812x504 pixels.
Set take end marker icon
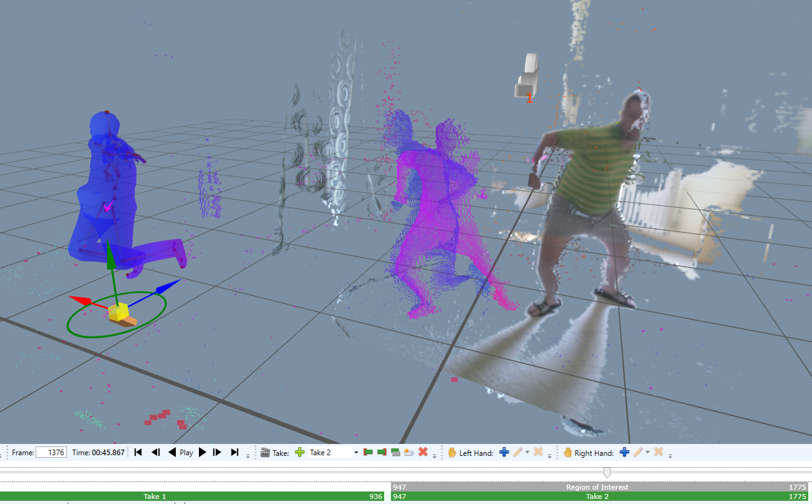tap(382, 452)
